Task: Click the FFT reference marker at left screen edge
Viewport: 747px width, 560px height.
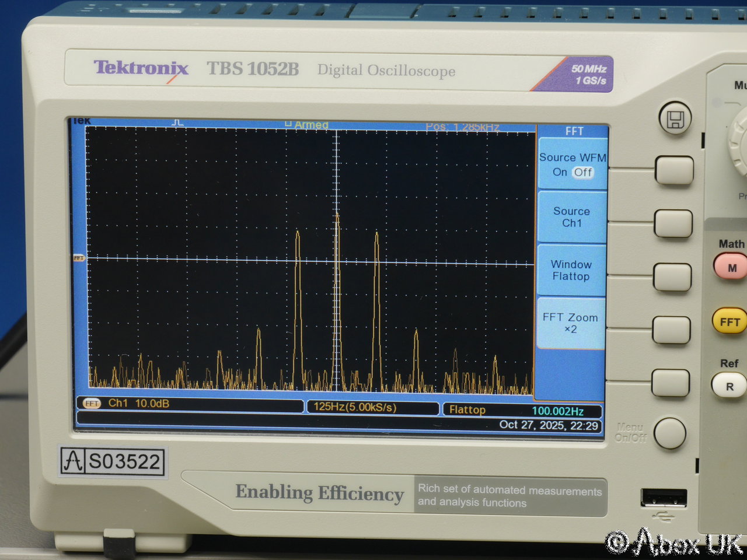Action: tap(79, 258)
